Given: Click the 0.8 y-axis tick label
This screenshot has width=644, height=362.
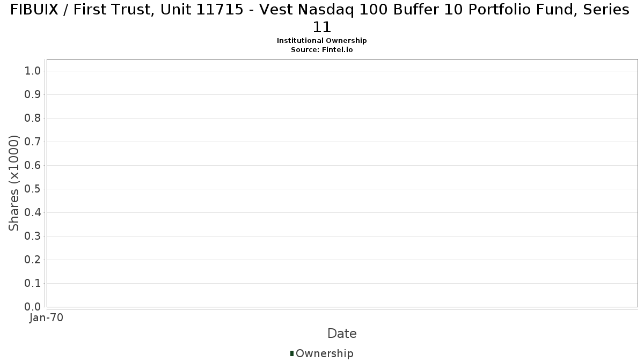Looking at the screenshot, I should 33,119.
